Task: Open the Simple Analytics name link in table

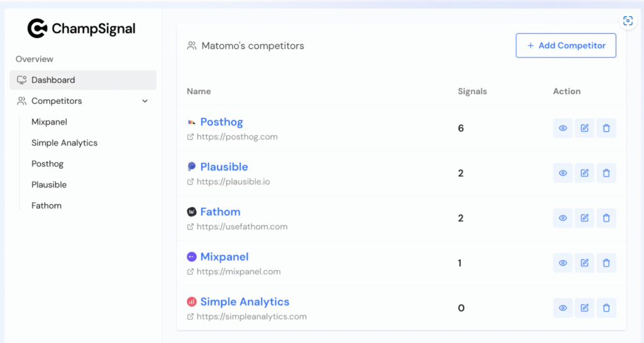Action: pyautogui.click(x=245, y=301)
